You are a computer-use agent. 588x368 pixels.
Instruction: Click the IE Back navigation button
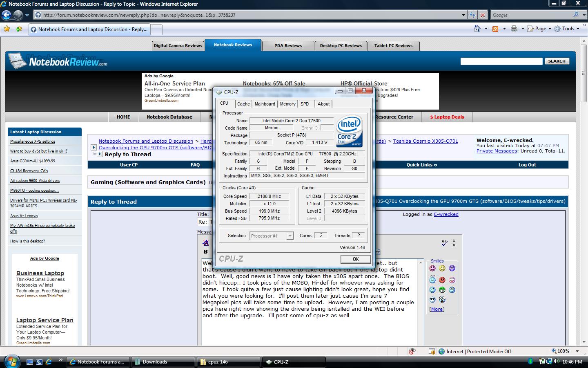pos(6,15)
